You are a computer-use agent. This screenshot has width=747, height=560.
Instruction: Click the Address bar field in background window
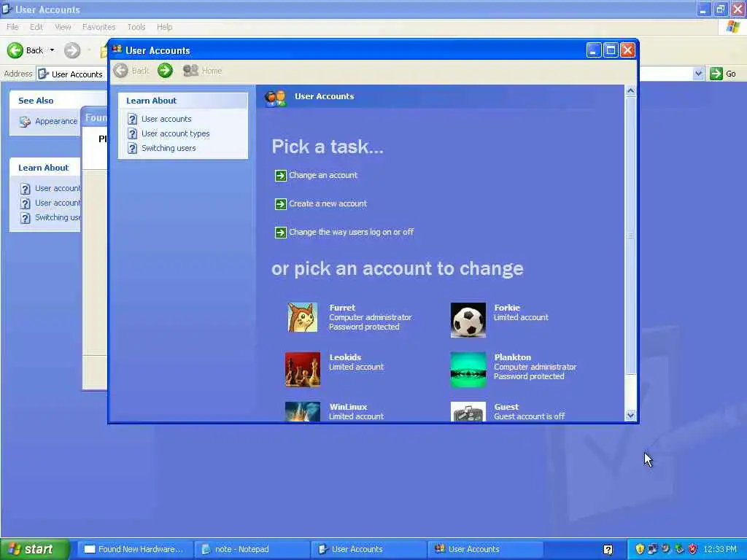pos(71,74)
